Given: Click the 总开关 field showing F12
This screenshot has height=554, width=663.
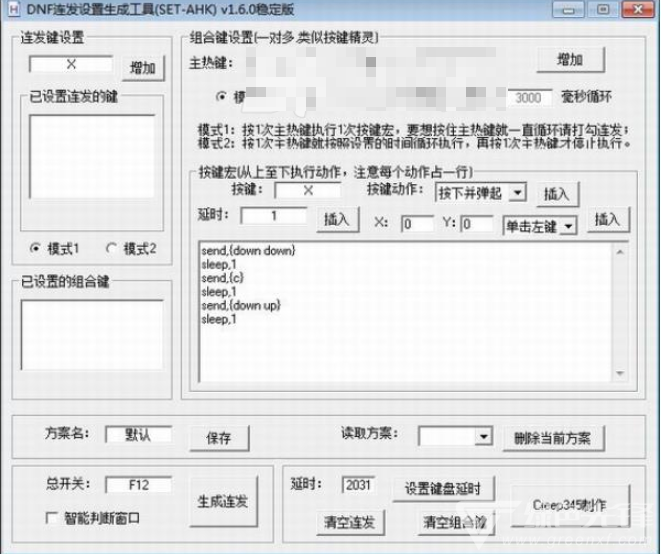Looking at the screenshot, I should tap(139, 485).
